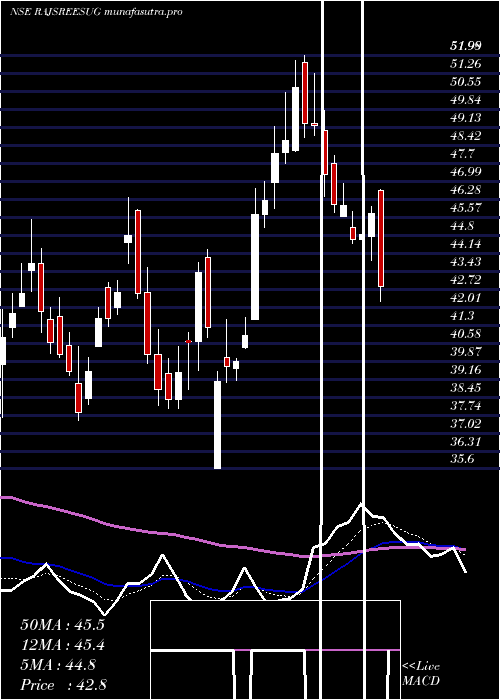Click the 50MA : 45.5 indicator text
The image size is (500, 700).
[x=62, y=625]
